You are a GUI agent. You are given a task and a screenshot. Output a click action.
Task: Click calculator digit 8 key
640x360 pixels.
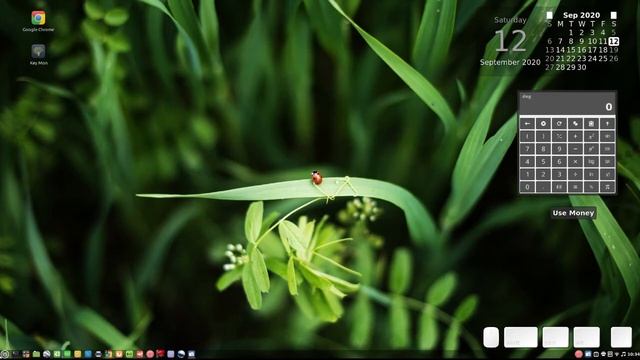click(x=543, y=149)
